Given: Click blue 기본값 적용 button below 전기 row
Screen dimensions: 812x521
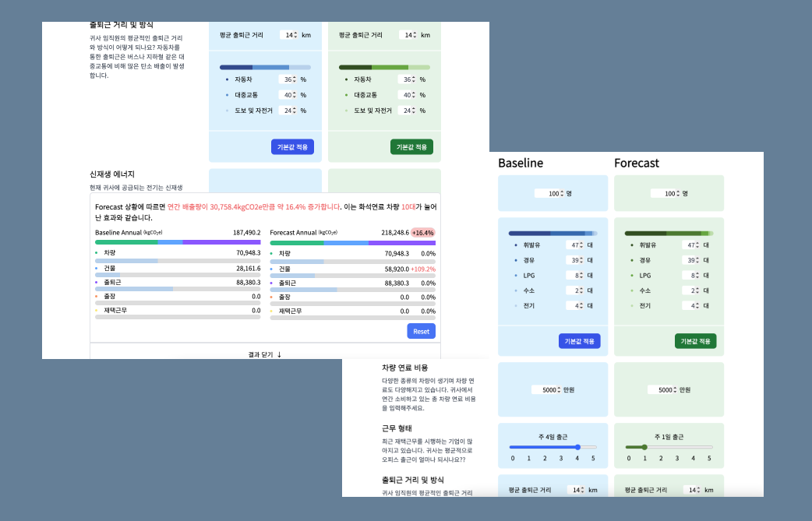Looking at the screenshot, I should point(579,341).
